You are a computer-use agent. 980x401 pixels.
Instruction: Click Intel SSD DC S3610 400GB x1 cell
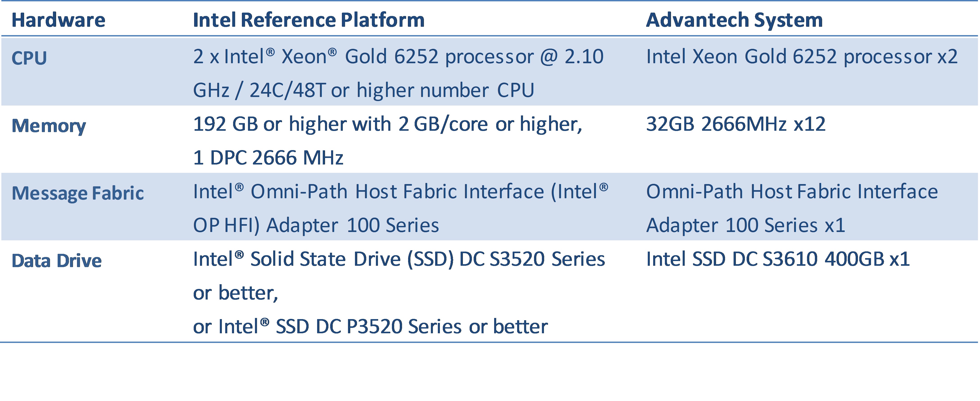[x=778, y=259]
